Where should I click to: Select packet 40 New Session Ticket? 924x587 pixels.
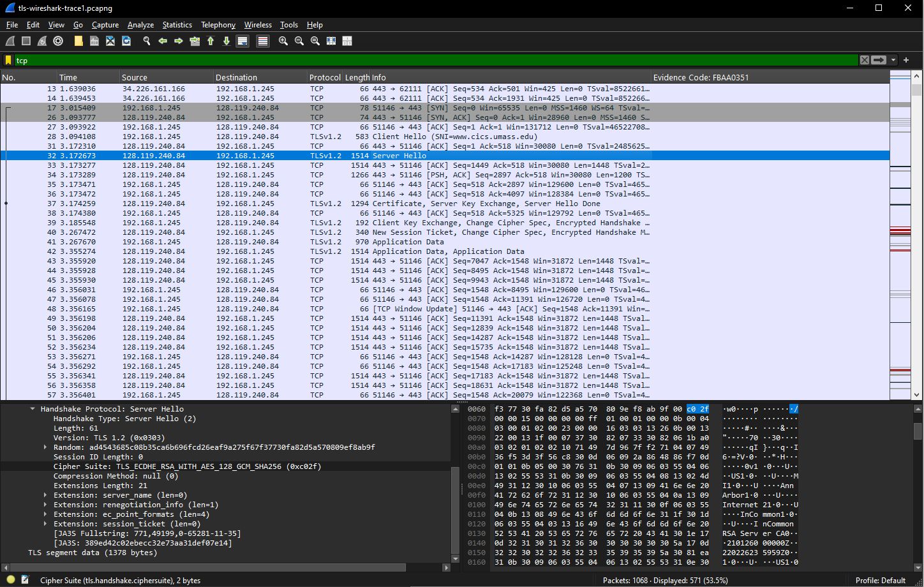click(445, 232)
